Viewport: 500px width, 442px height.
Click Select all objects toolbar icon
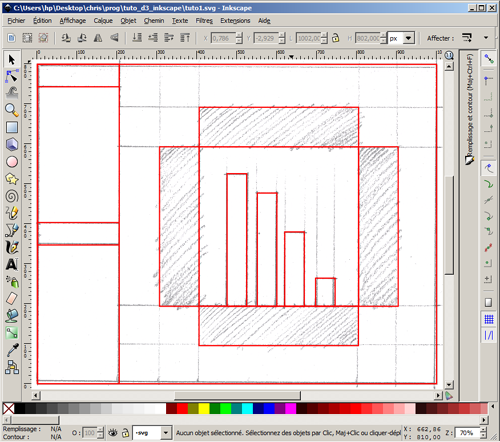coord(12,38)
